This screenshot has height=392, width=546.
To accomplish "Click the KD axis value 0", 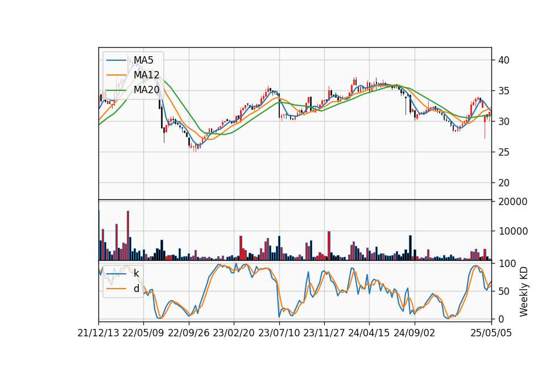I will tap(501, 319).
